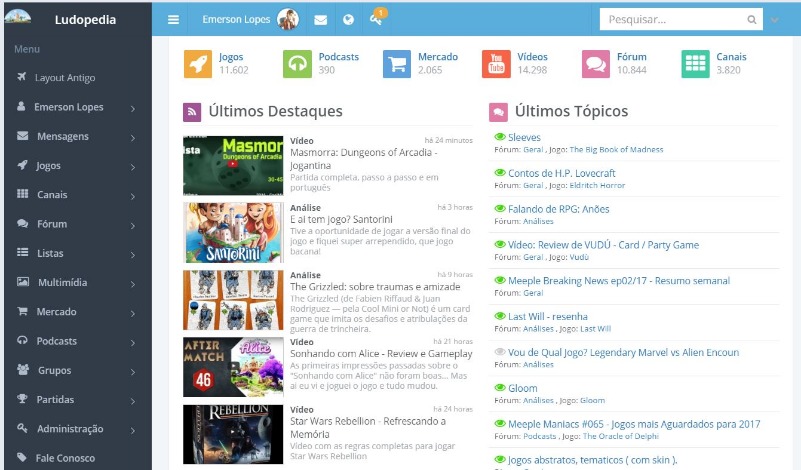Open the green Canais grid icon
Viewport: 801px width, 470px height.
coord(695,64)
